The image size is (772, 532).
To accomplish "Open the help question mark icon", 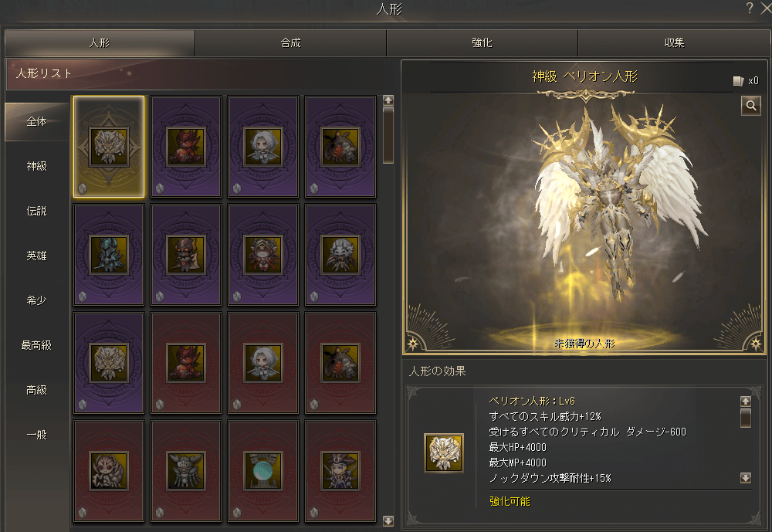I will pyautogui.click(x=750, y=8).
